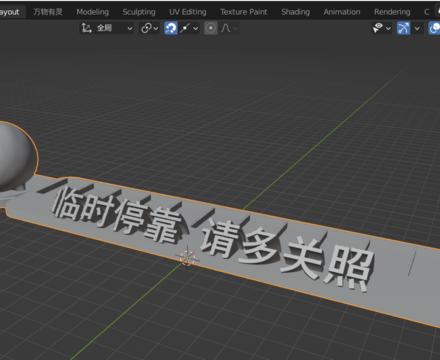The width and height of the screenshot is (440, 360).
Task: Open the Texture Paint workspace
Action: 244,12
